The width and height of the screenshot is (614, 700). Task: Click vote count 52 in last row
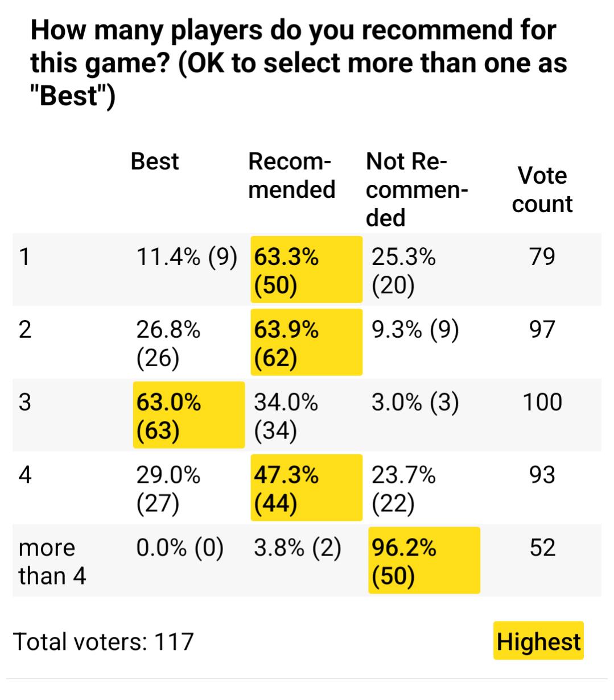click(x=542, y=548)
